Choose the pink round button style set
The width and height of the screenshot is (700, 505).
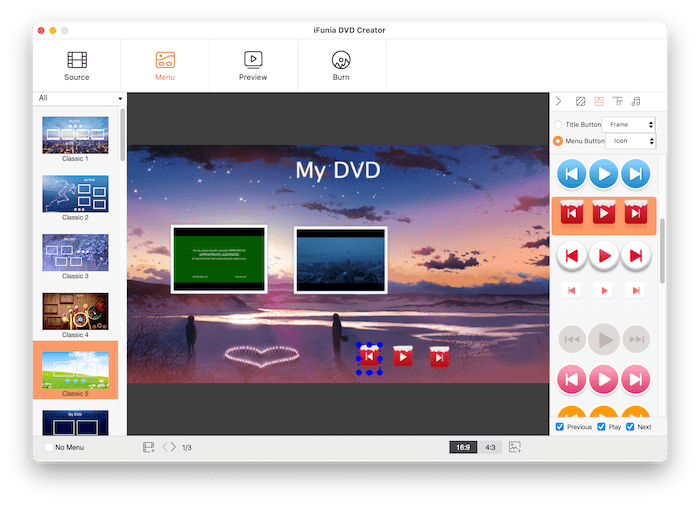point(602,380)
